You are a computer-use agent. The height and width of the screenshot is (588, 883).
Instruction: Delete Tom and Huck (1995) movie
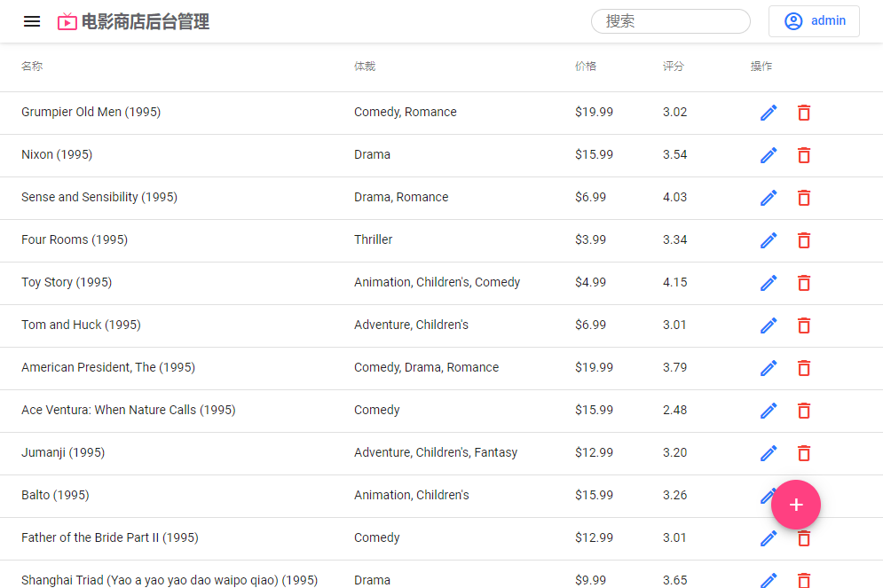(x=804, y=325)
